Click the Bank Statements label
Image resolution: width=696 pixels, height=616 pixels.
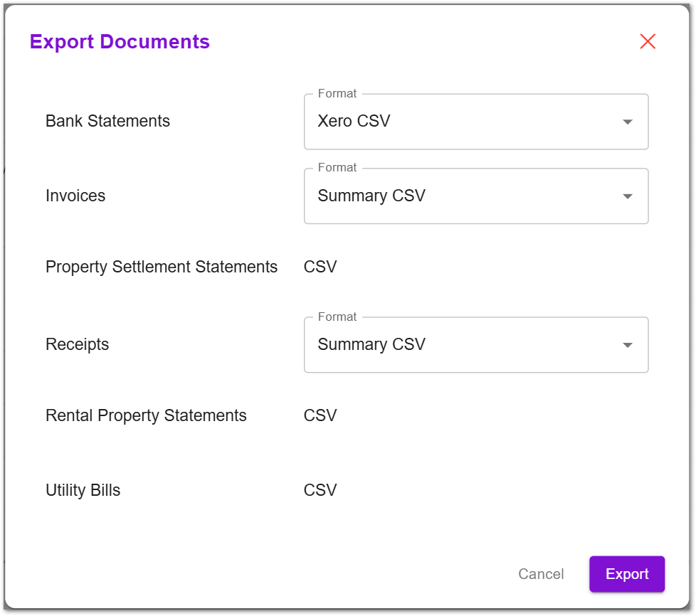pos(107,122)
